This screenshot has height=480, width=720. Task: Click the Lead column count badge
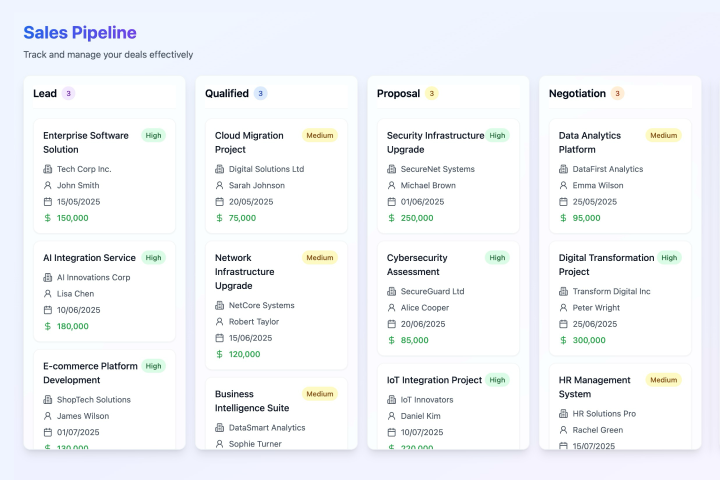68,93
